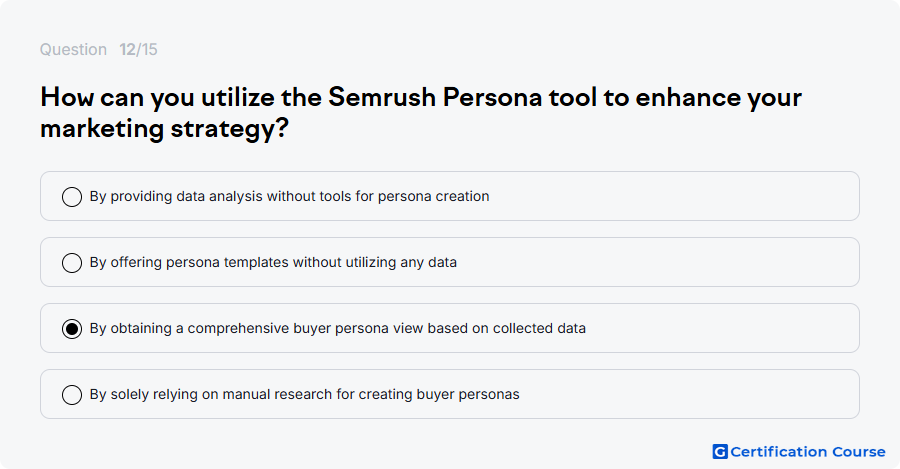Choose answer text 'By offering persona templates without utilizing any data'
The image size is (900, 469).
click(x=273, y=262)
